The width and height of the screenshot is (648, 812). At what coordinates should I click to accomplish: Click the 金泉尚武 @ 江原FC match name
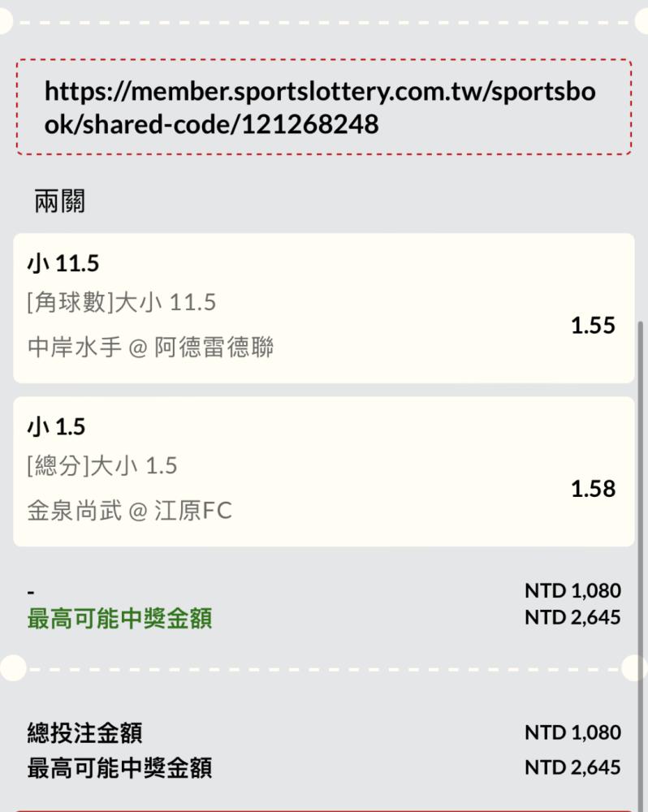(129, 511)
